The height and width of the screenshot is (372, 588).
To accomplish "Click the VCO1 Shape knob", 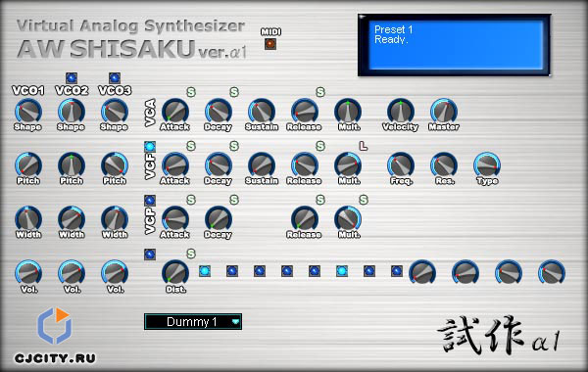I will pos(28,112).
